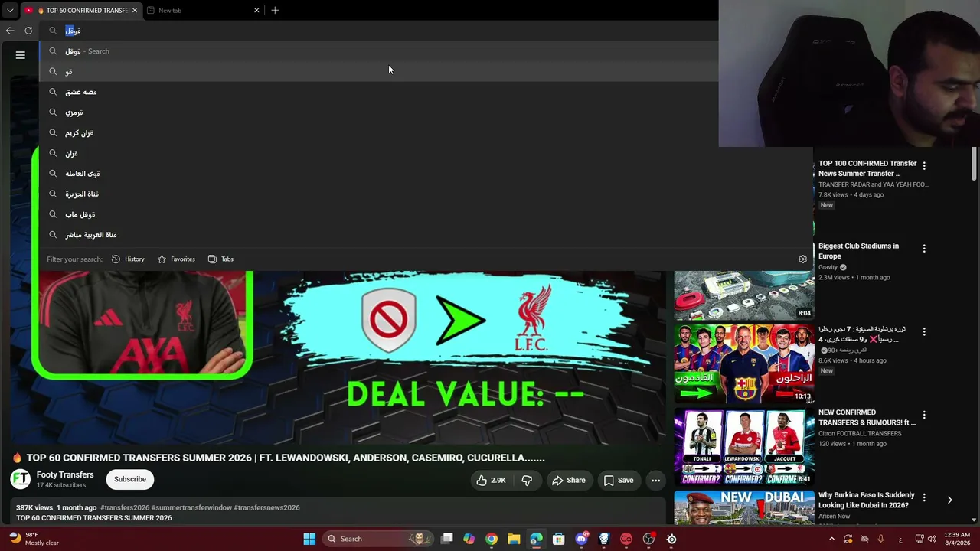Open the #summertransferwindow hashtag link
This screenshot has height=551, width=980.
coord(191,507)
